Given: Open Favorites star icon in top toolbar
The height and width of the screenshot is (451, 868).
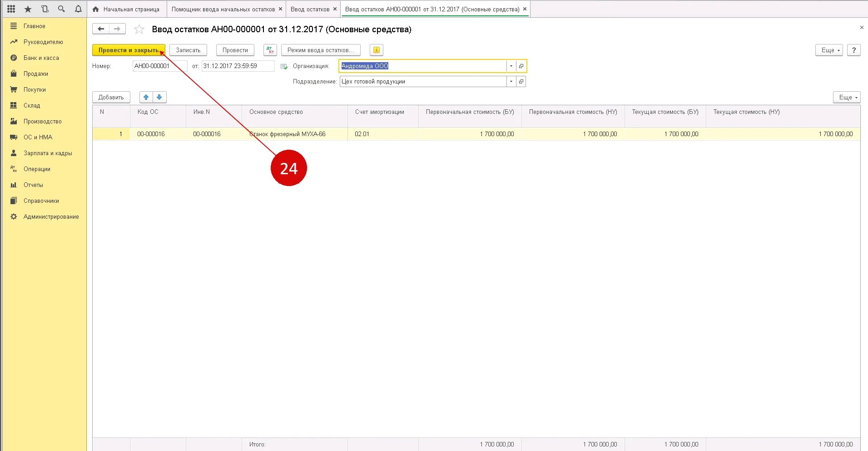Looking at the screenshot, I should [28, 9].
